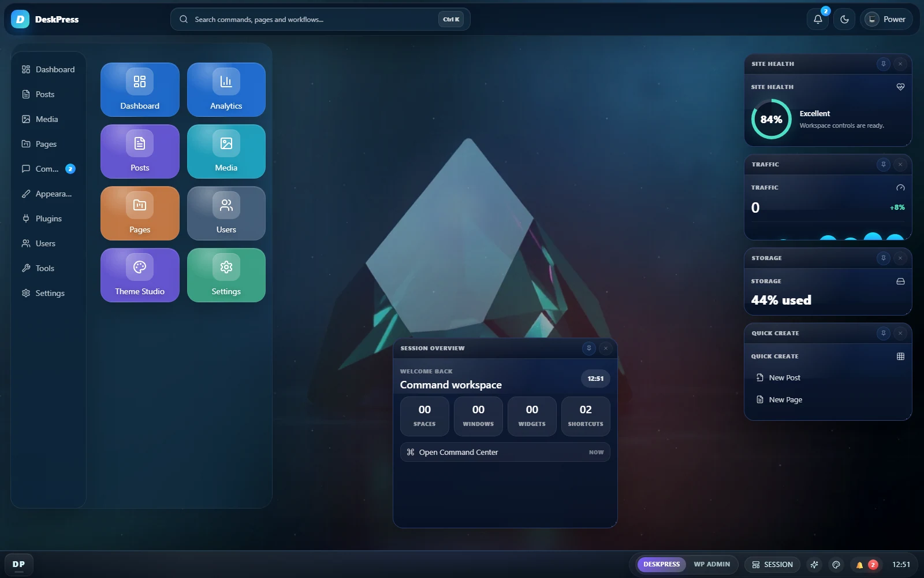Pin the Site Health widget

pyautogui.click(x=884, y=64)
